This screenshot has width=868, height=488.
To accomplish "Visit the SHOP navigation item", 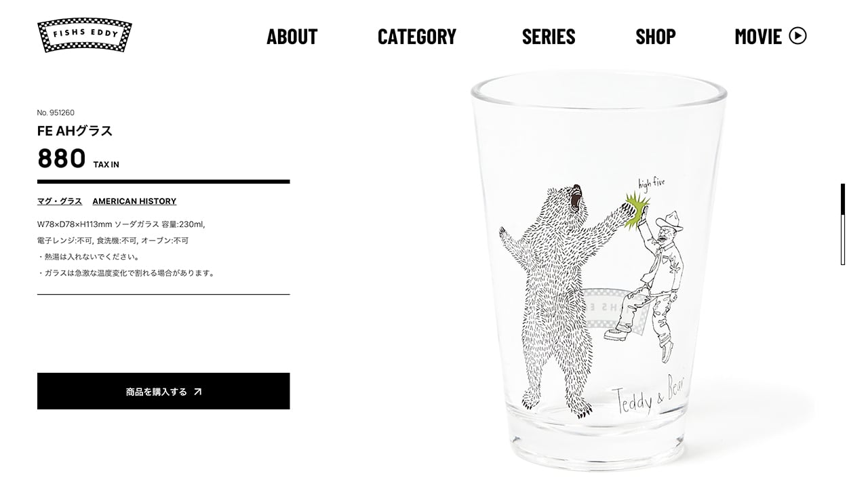I will [656, 36].
